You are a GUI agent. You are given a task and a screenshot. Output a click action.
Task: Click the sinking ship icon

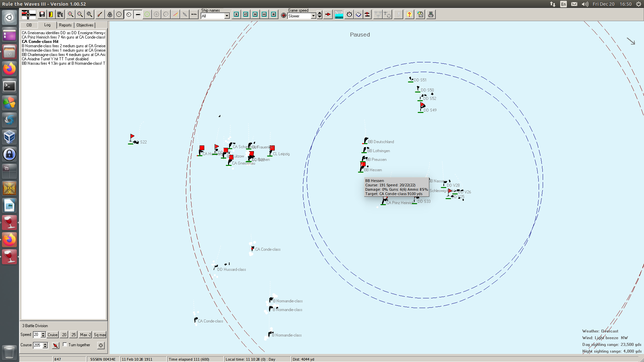(x=368, y=14)
